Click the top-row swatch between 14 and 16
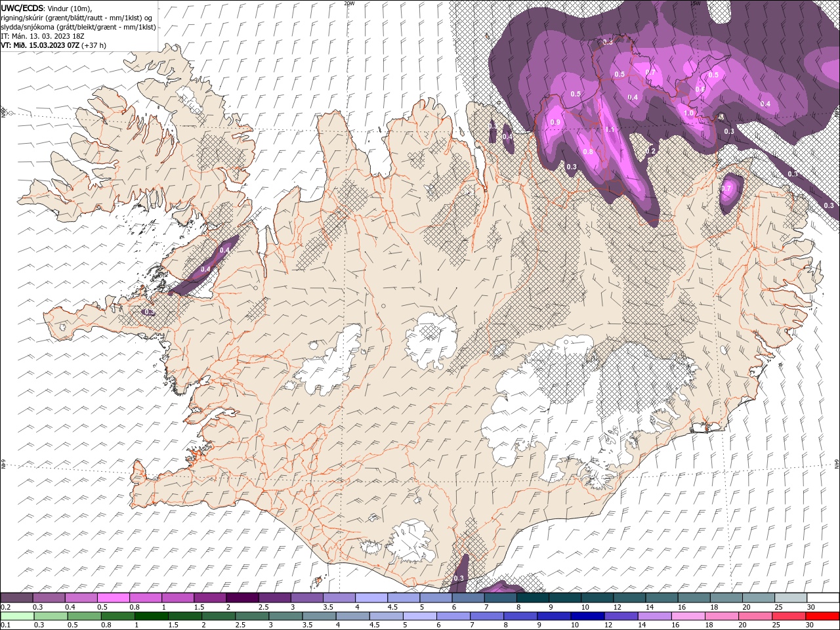The height and width of the screenshot is (630, 840). pos(661,597)
